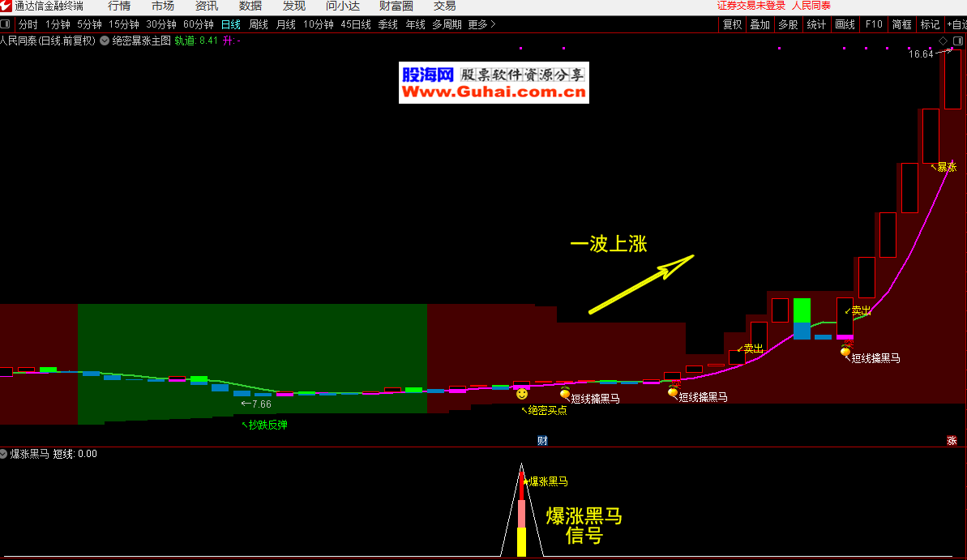
Task: Click the money bag icon beside rightmost 短线擒黑马
Action: pyautogui.click(x=845, y=351)
